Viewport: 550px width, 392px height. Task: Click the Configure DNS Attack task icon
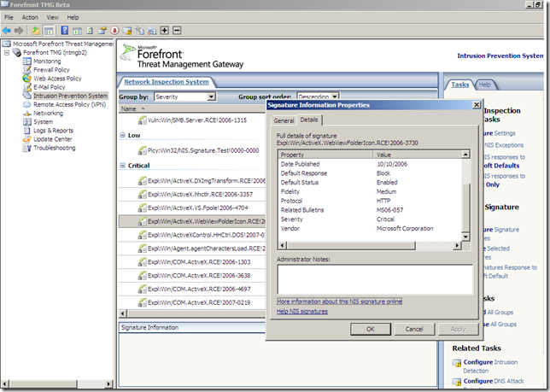(457, 382)
